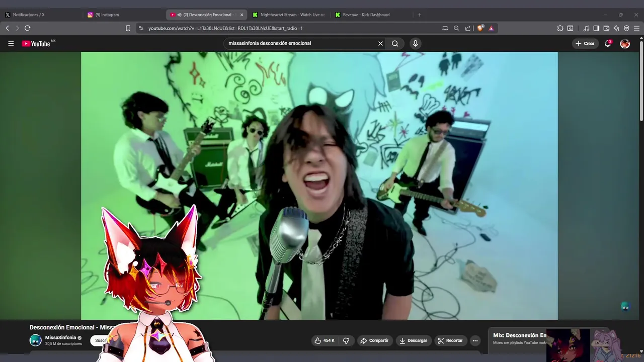
Task: Open the YouTube account avatar menu
Action: (625, 44)
